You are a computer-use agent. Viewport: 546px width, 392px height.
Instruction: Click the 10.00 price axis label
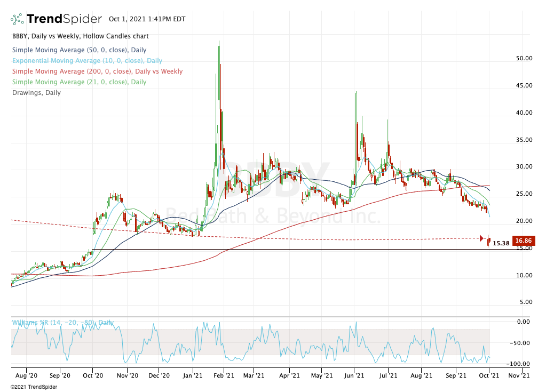tap(524, 275)
